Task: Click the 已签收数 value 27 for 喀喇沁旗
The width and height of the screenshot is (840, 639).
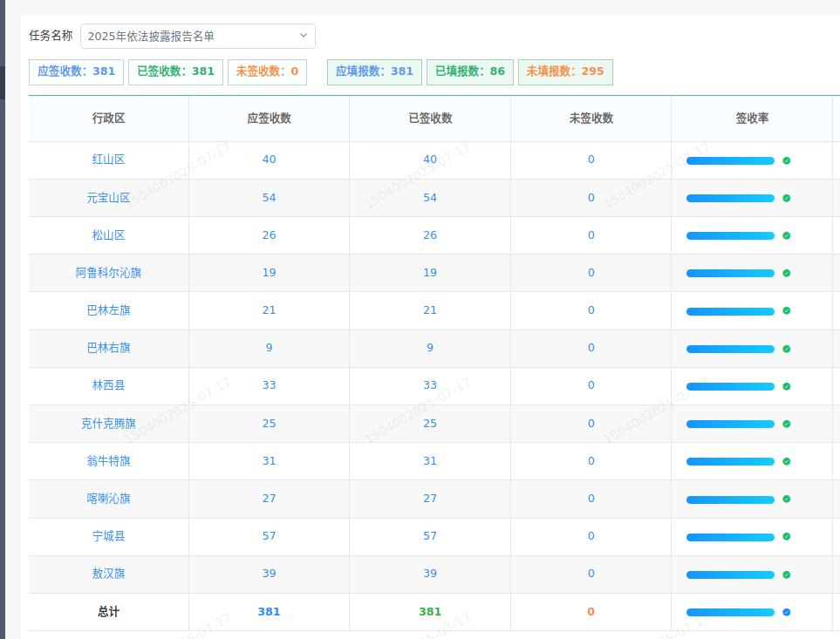Action: 430,499
